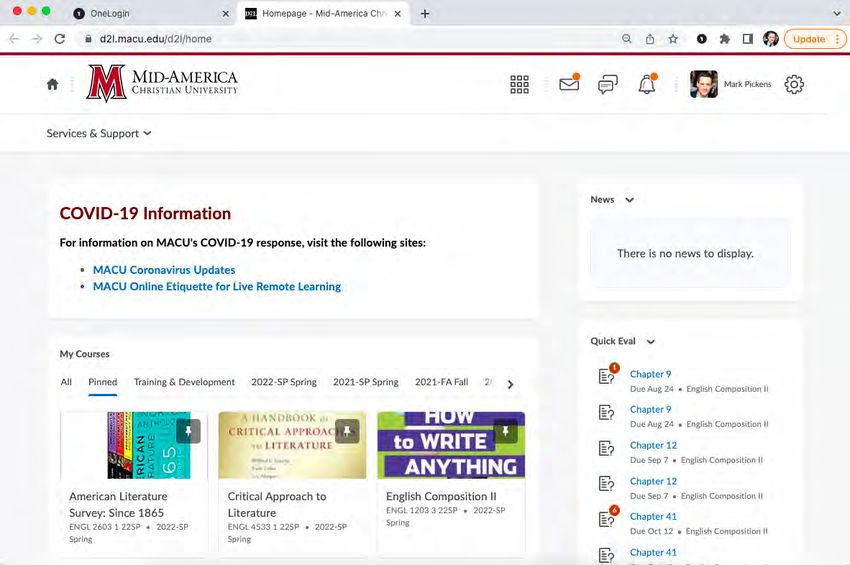Click the OneLogin extension icon

tap(701, 39)
